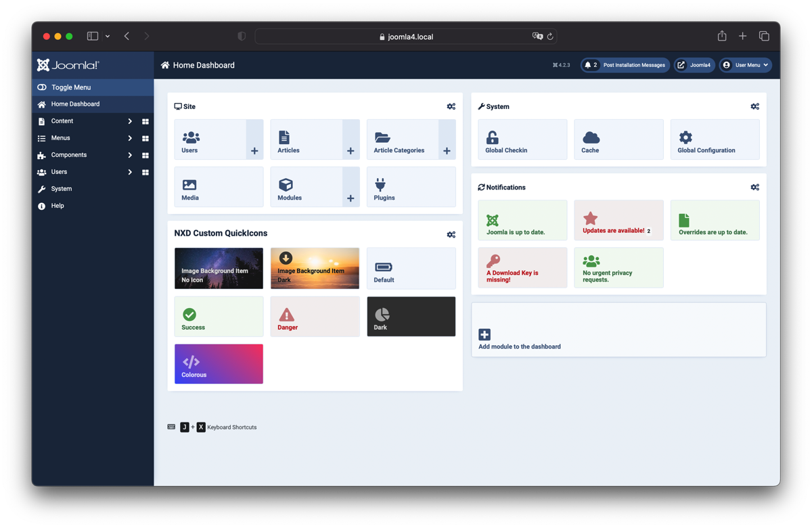Viewport: 812px width, 528px height.
Task: Open the Articles quick icon
Action: point(307,139)
